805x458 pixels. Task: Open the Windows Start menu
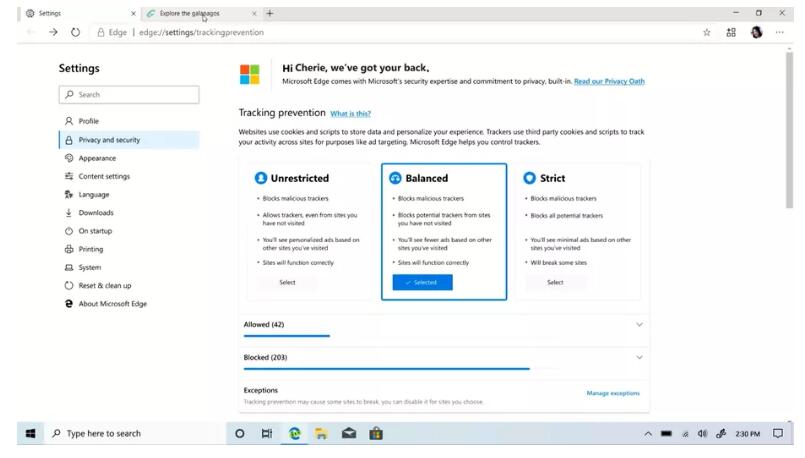click(31, 434)
